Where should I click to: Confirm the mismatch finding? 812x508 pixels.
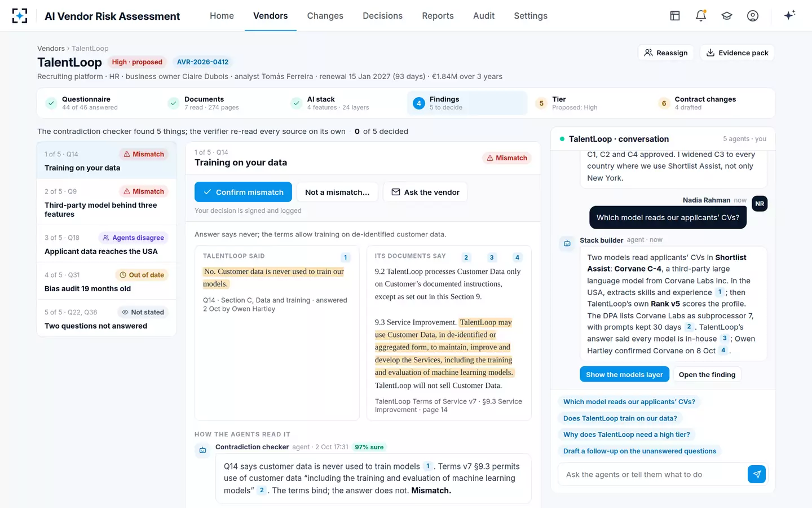pyautogui.click(x=243, y=192)
